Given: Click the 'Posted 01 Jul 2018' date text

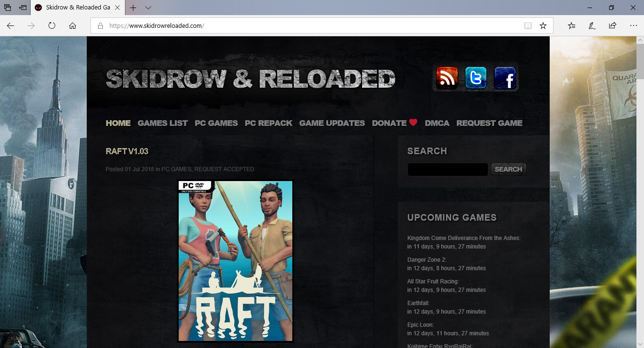Looking at the screenshot, I should (x=130, y=169).
